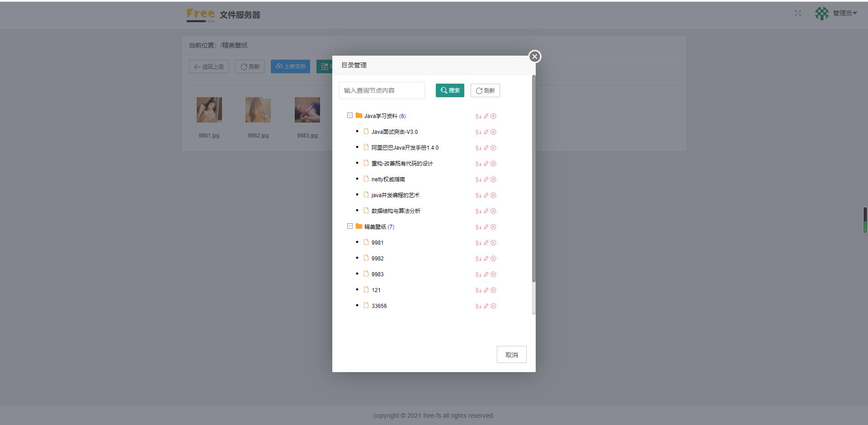Click the delete icon for Java面试突击-V3.0
Screen dimensions: 868x425
point(493,132)
